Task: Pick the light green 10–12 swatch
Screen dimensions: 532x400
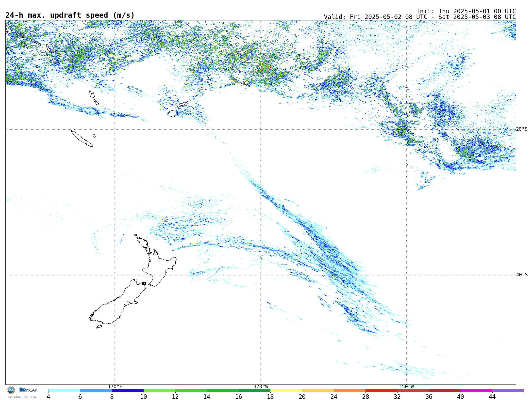Action: coord(159,391)
